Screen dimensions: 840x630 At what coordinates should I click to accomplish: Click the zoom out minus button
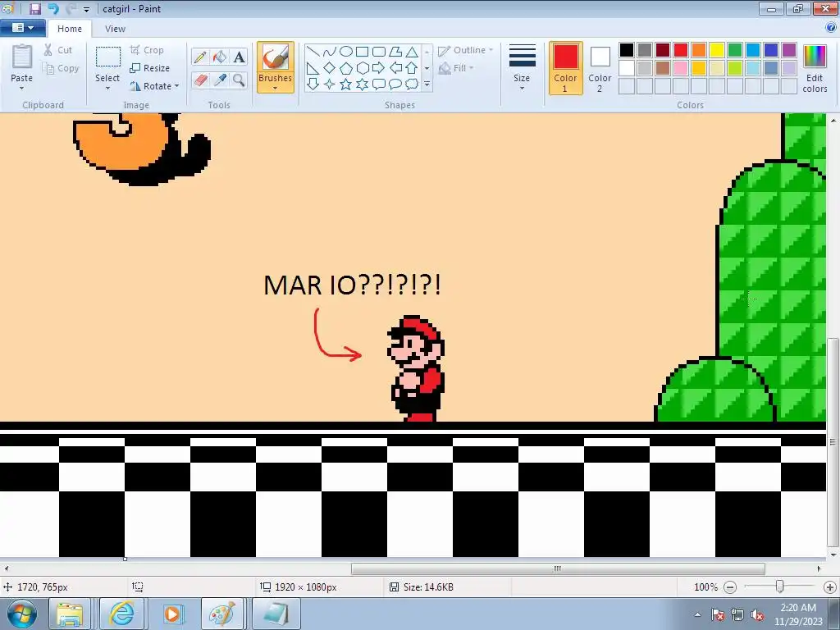click(730, 587)
